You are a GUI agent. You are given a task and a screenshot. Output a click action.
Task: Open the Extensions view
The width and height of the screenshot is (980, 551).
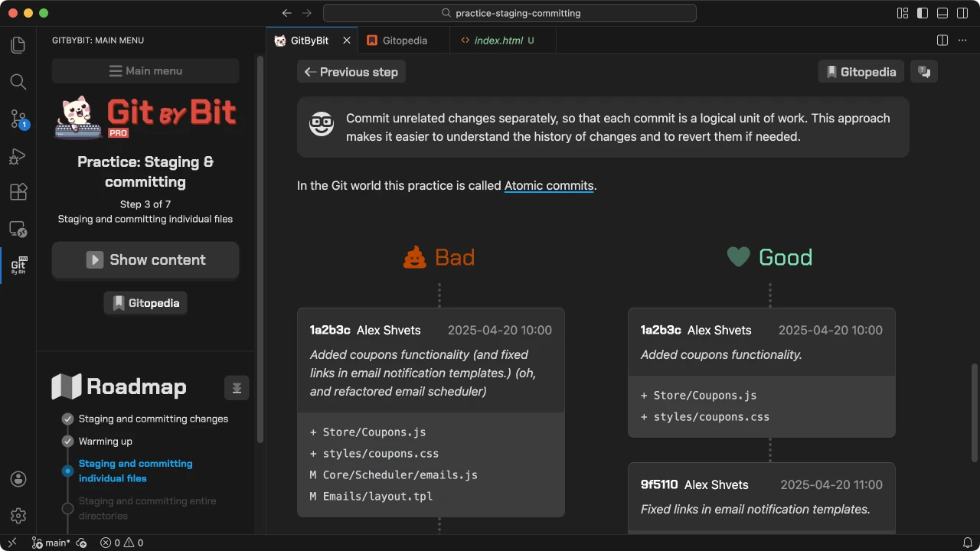pyautogui.click(x=18, y=192)
